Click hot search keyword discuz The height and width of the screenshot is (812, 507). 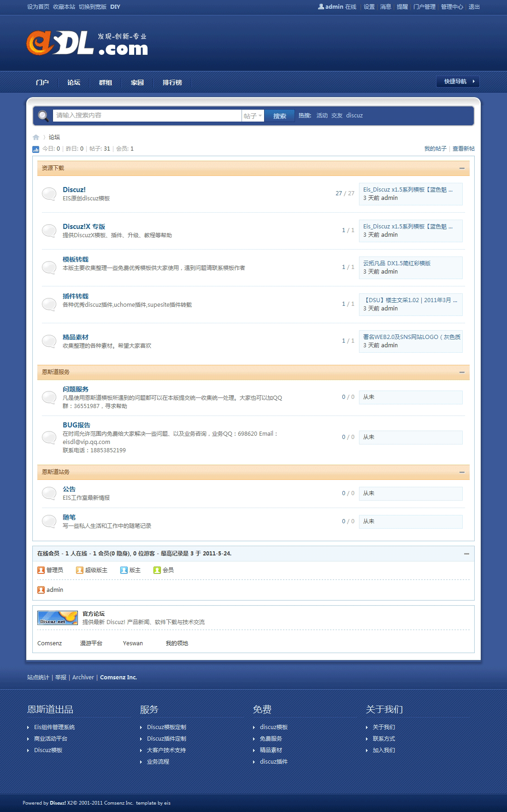[x=354, y=116]
